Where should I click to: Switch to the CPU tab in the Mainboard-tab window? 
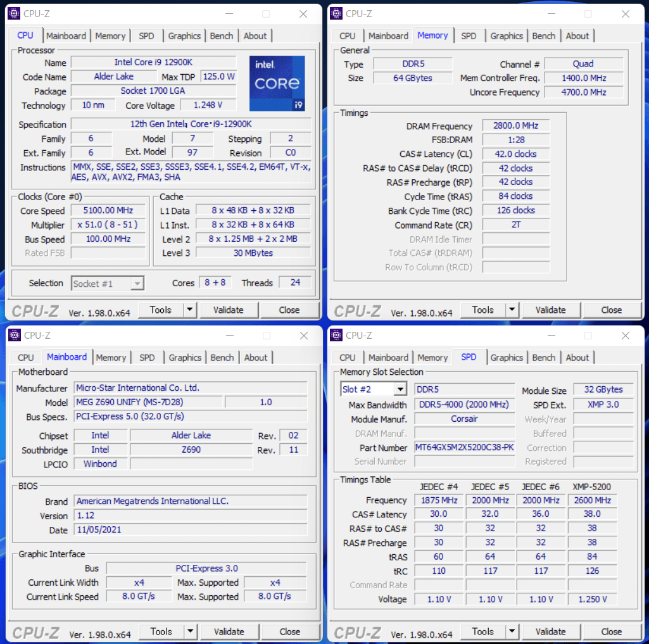(26, 357)
